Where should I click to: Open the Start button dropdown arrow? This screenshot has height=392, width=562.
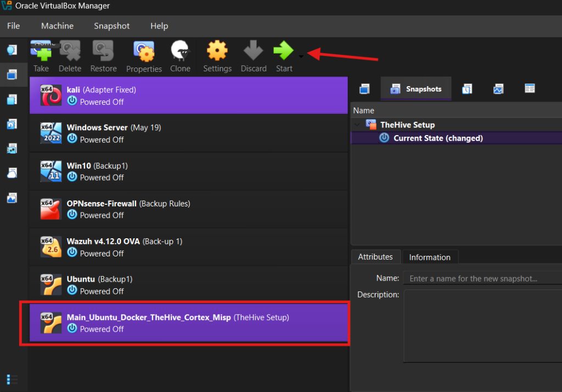click(x=301, y=56)
